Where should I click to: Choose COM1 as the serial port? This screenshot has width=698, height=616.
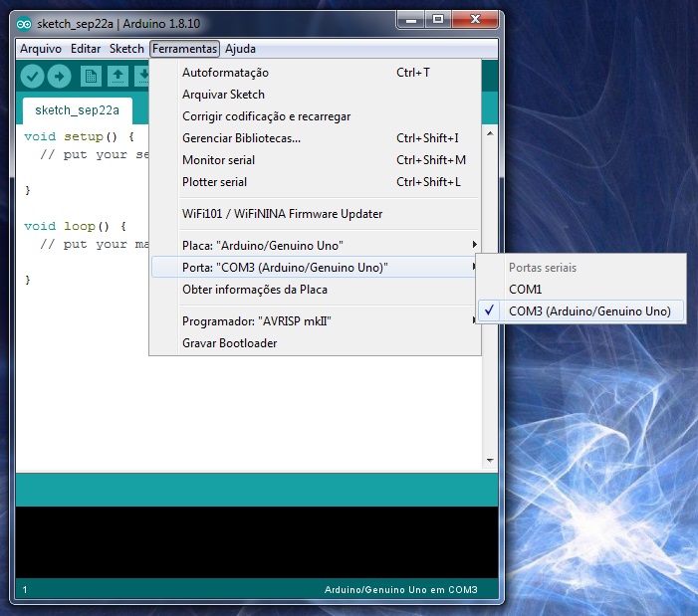[525, 290]
